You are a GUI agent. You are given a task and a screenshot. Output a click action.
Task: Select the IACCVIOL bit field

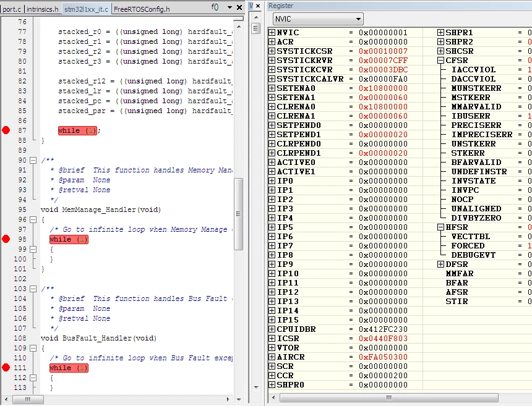(473, 69)
